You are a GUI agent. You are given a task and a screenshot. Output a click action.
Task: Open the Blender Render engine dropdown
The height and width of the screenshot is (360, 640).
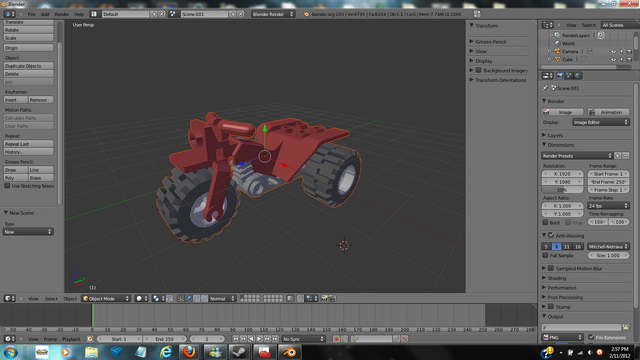pos(273,14)
